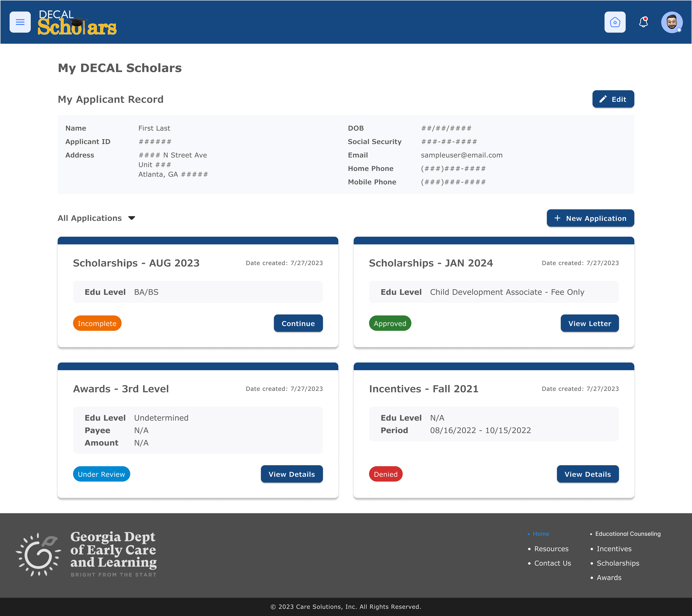Select the Incentives - Fall 2021 card title
This screenshot has height=616, width=692.
point(423,389)
